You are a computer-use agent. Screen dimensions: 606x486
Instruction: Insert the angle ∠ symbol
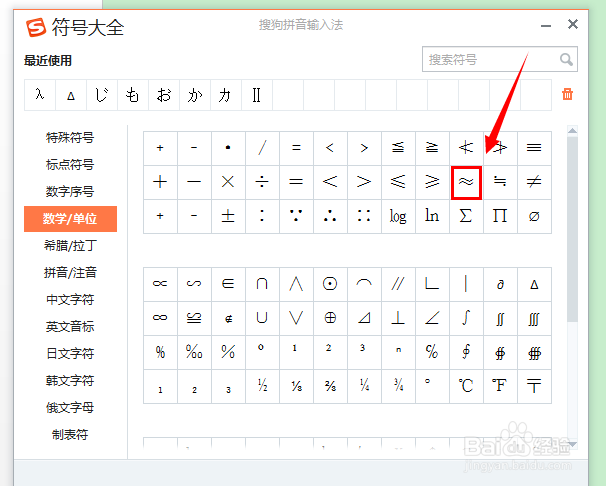click(x=432, y=318)
